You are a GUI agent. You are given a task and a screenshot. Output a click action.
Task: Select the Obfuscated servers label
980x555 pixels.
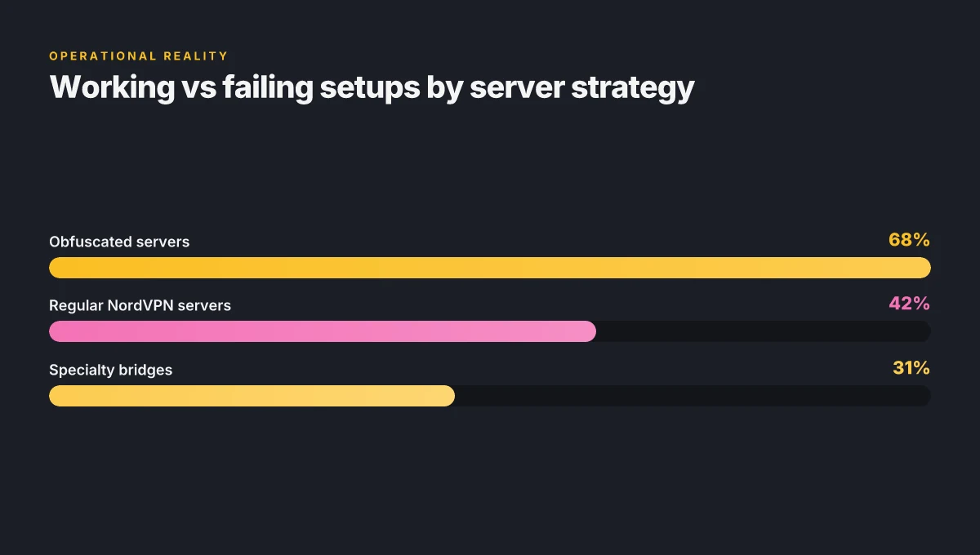119,242
